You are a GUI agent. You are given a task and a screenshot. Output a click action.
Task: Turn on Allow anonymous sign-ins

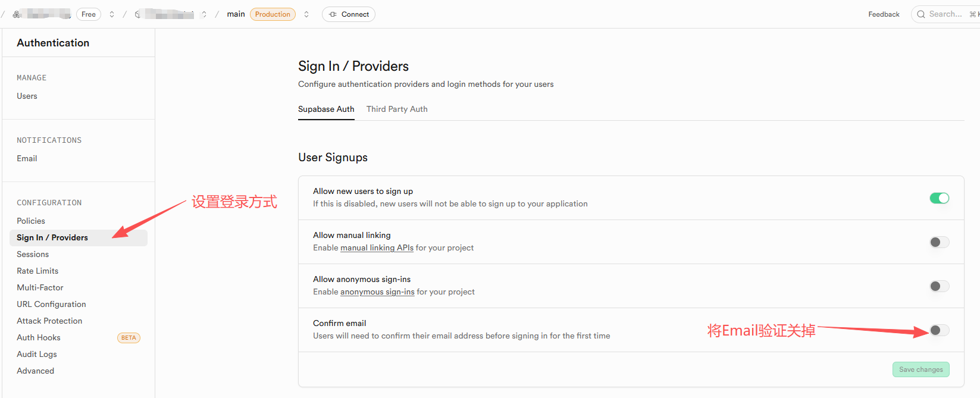pyautogui.click(x=939, y=286)
